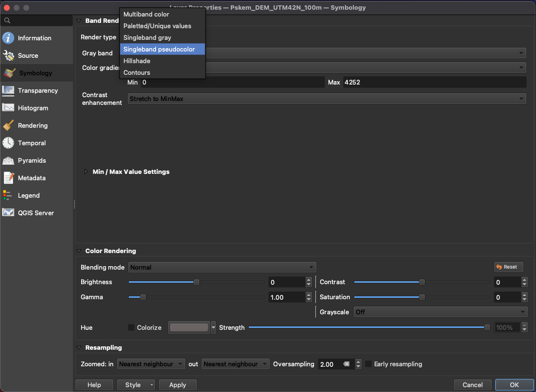Open the QGIS Server icon
This screenshot has height=392, width=536.
pyautogui.click(x=8, y=213)
